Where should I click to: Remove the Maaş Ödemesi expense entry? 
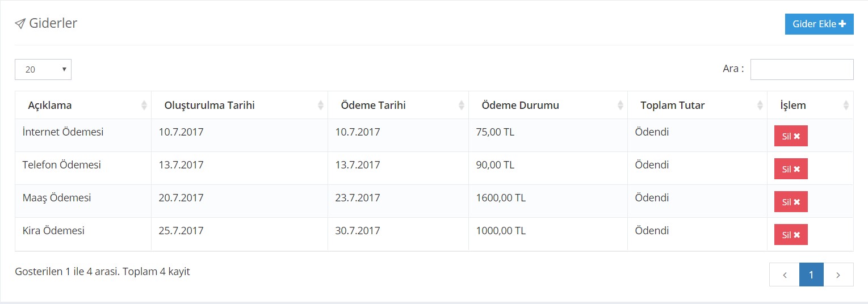(x=791, y=202)
